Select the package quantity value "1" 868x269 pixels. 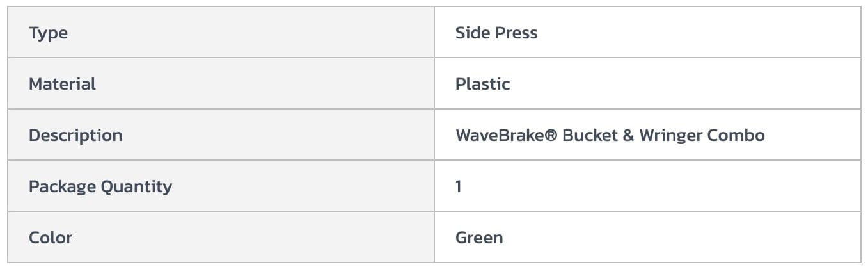459,186
